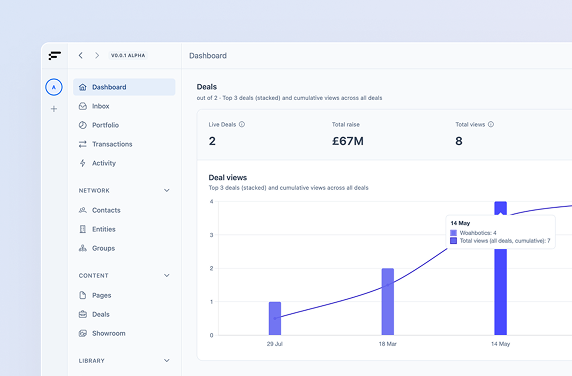The image size is (572, 376).
Task: Open Pages in the sidebar
Action: [x=124, y=295]
